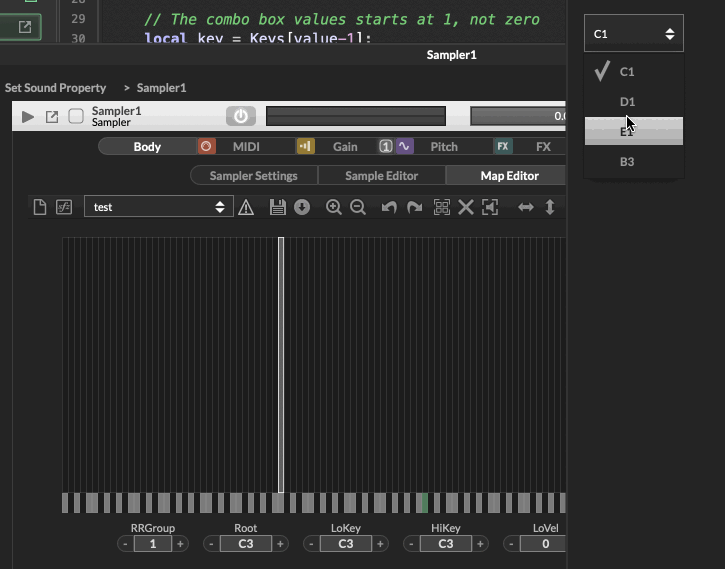Image resolution: width=725 pixels, height=569 pixels.
Task: Click the Sampler1 breadcrumb item
Action: (161, 88)
